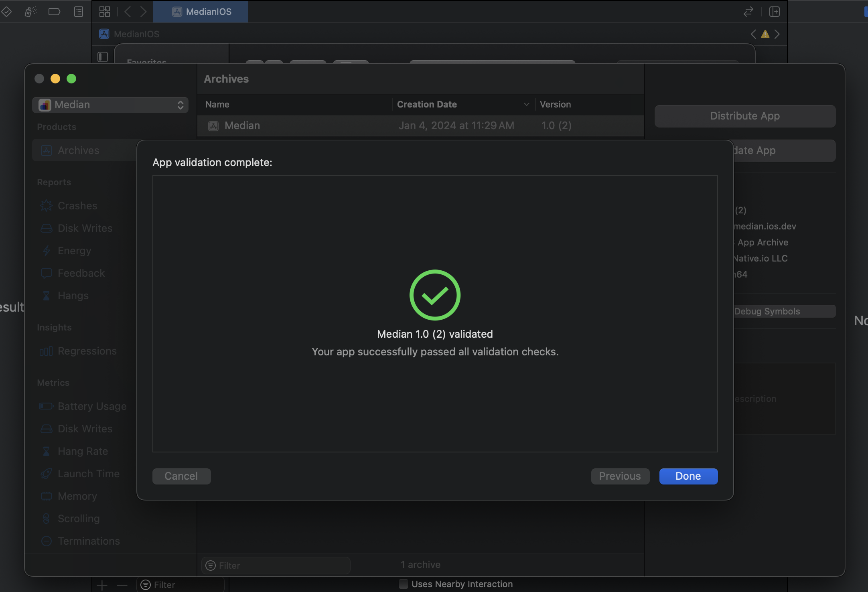The height and width of the screenshot is (592, 868).
Task: Click the Filter field in Xcode navigator
Action: 180,585
